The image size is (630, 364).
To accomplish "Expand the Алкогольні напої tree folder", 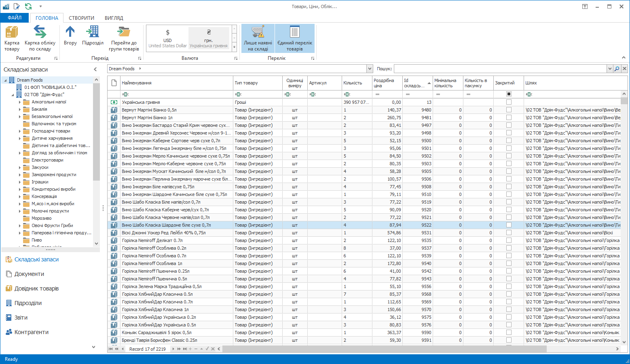I will (19, 102).
